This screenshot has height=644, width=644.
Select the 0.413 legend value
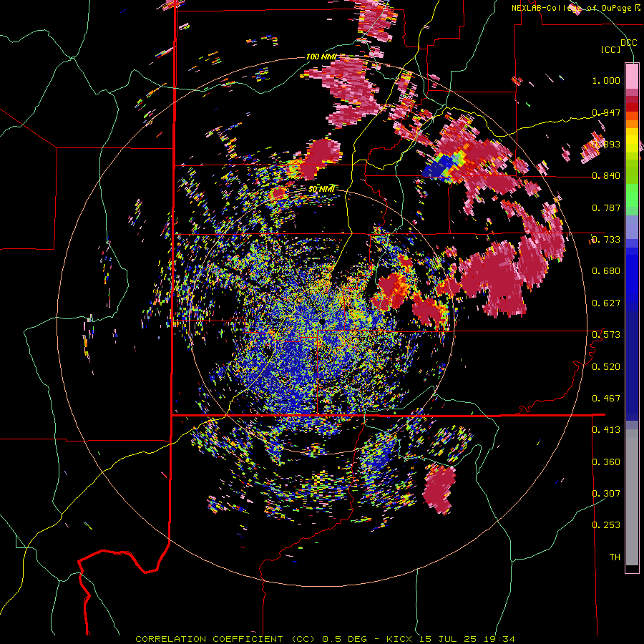[x=606, y=429]
